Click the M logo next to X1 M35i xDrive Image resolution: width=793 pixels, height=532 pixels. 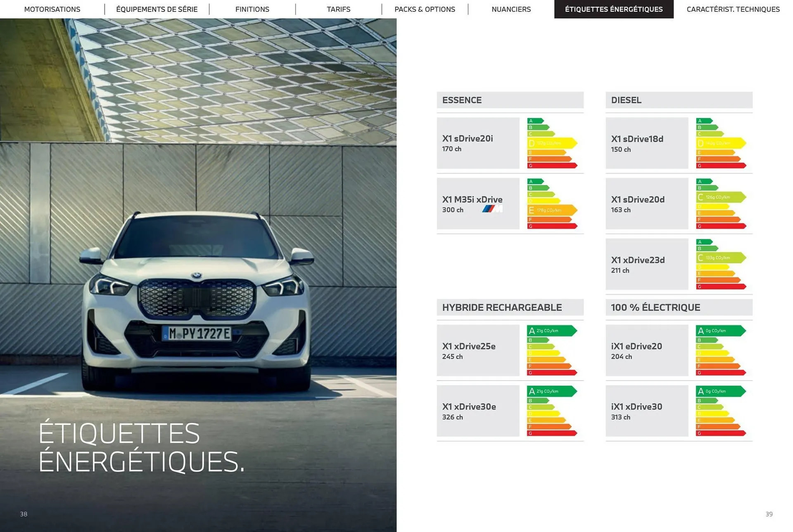[492, 210]
